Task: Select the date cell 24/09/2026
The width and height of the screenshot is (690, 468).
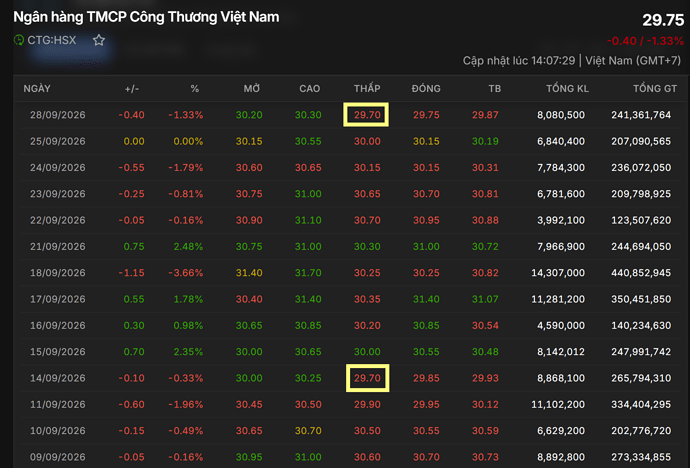Action: tap(58, 168)
